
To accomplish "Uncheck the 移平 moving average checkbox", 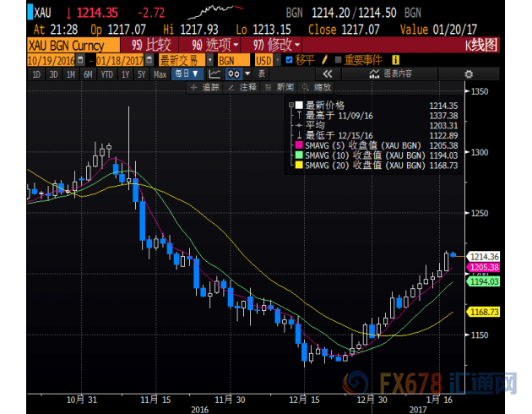I will pyautogui.click(x=289, y=61).
